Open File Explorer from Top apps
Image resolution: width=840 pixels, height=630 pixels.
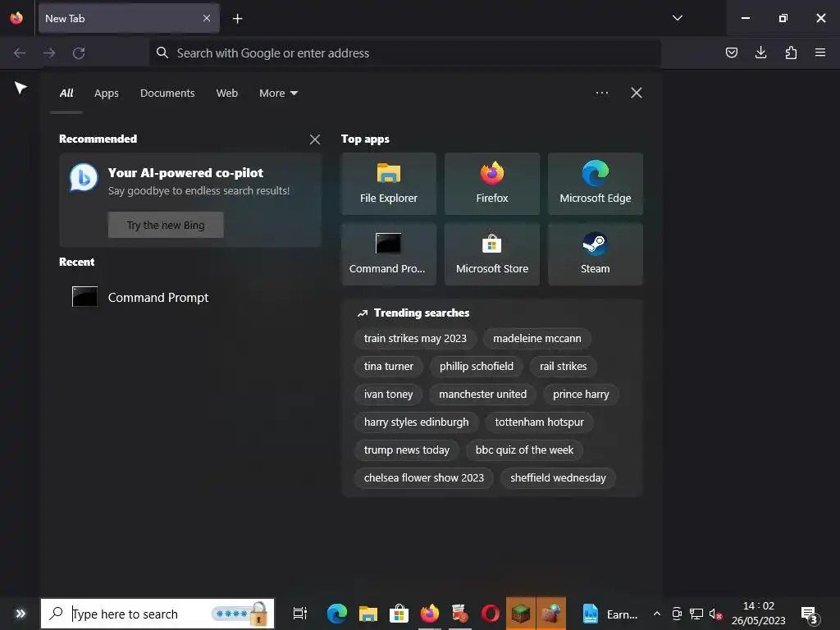pyautogui.click(x=388, y=184)
